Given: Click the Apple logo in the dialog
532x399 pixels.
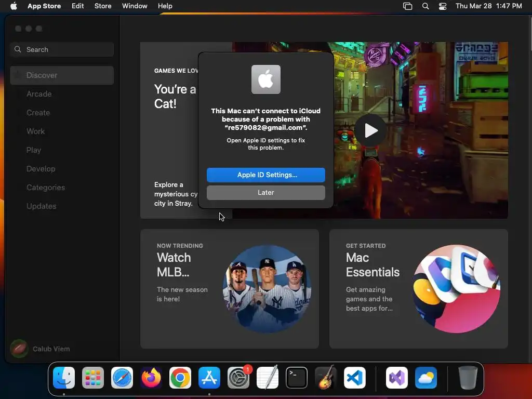Looking at the screenshot, I should tap(266, 79).
